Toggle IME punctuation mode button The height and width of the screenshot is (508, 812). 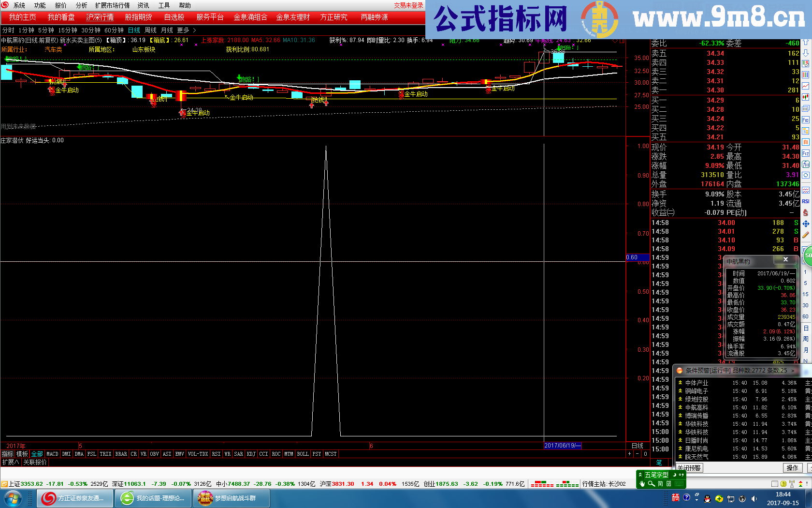tap(681, 475)
